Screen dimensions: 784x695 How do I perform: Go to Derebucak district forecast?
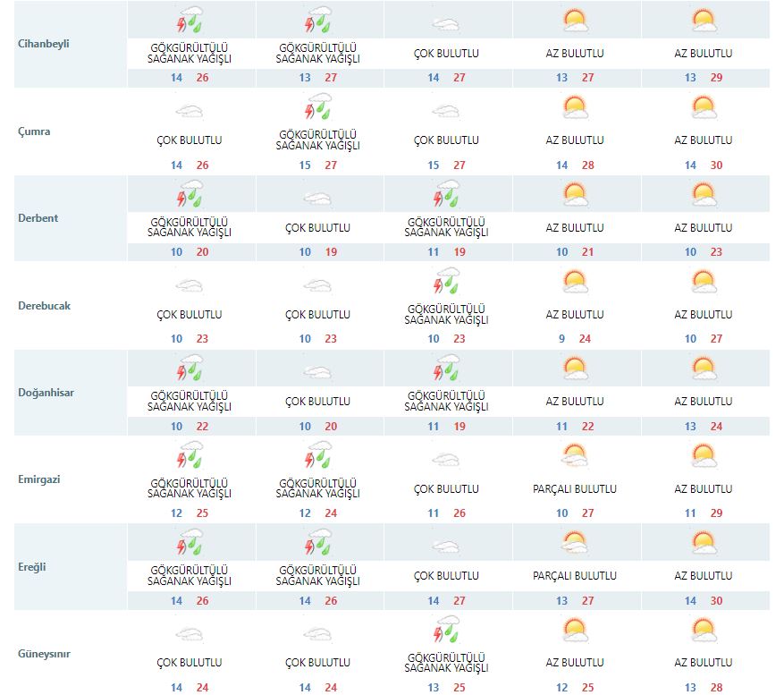(x=44, y=305)
